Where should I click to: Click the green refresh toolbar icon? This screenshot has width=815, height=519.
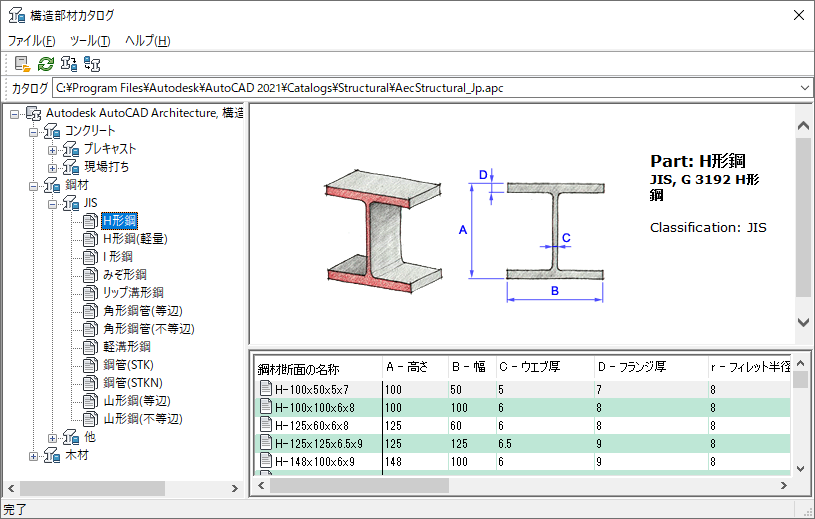click(x=46, y=64)
